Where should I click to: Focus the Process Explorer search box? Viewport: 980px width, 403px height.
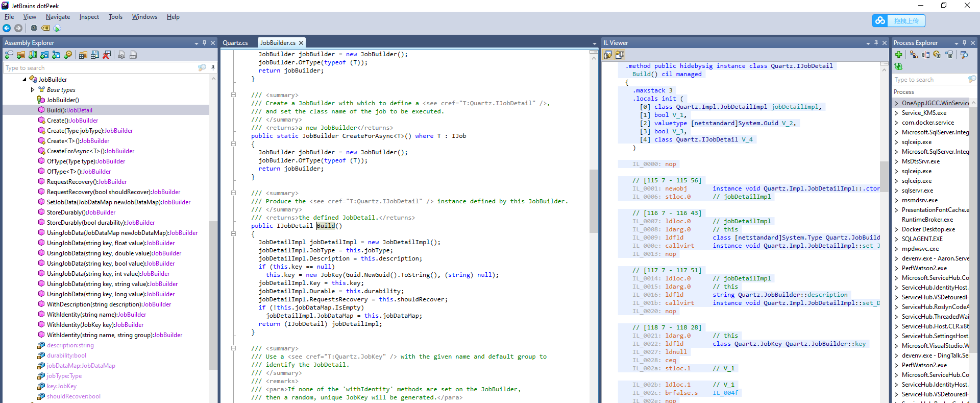pyautogui.click(x=930, y=80)
